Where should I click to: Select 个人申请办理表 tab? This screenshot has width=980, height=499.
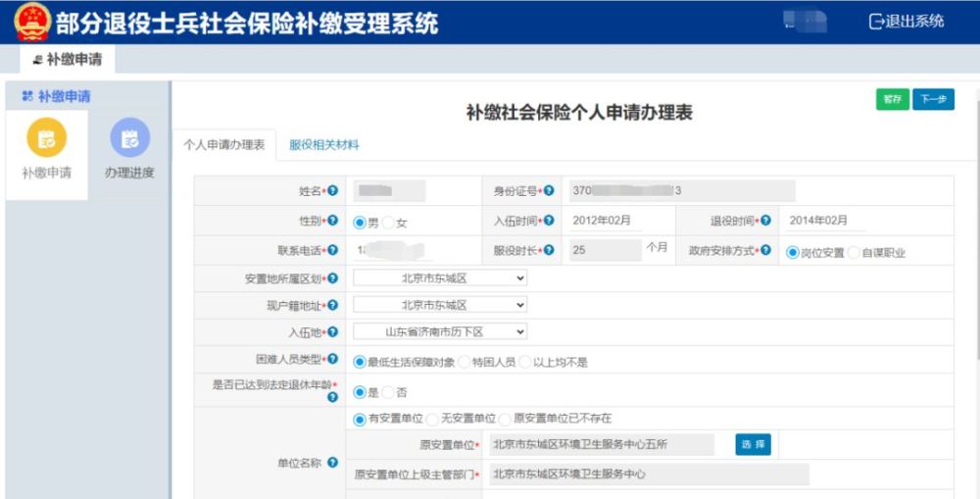[223, 145]
